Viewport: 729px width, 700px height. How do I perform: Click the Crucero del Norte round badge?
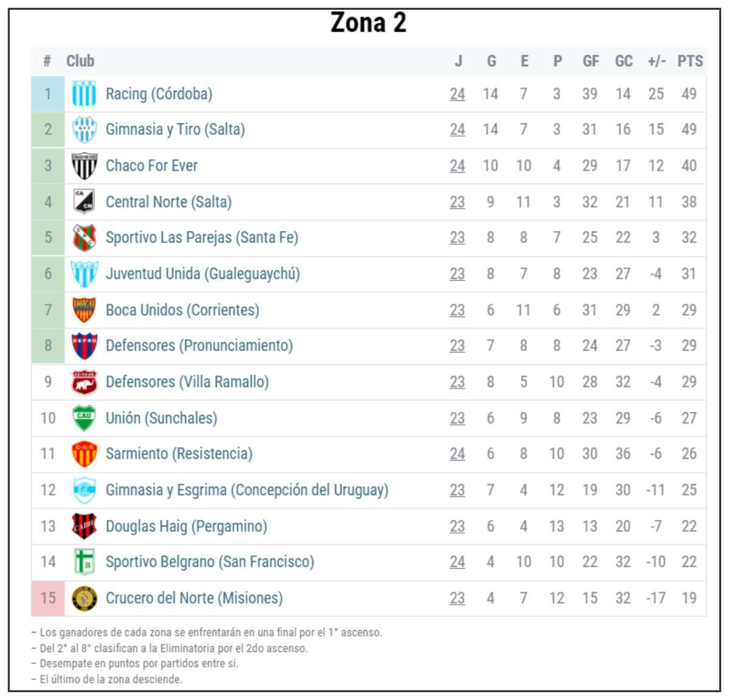pos(84,598)
